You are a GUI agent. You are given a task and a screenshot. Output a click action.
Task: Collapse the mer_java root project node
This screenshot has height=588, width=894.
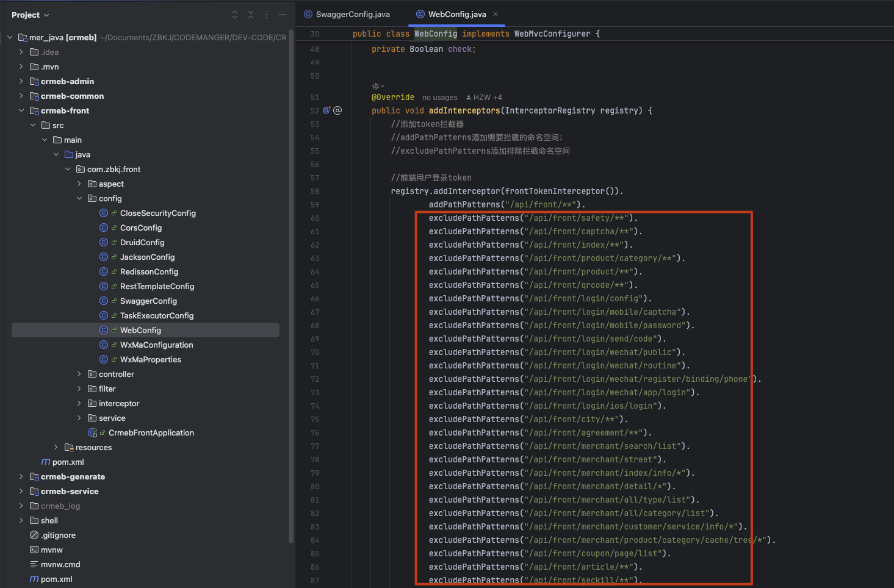[10, 37]
